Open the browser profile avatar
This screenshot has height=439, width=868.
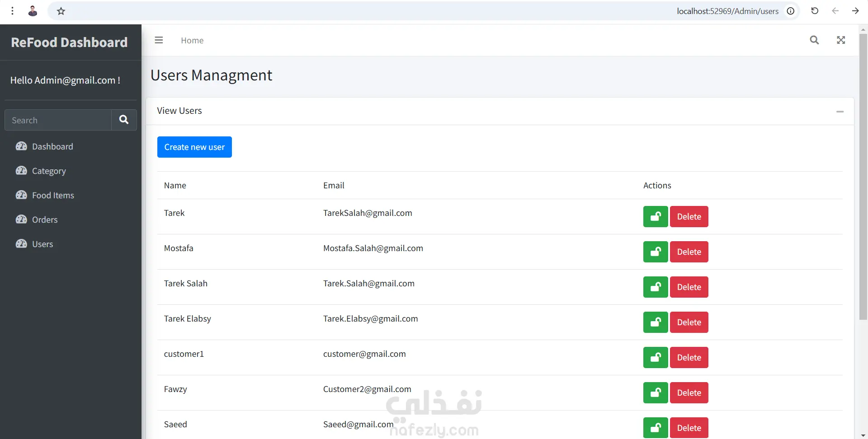tap(33, 11)
